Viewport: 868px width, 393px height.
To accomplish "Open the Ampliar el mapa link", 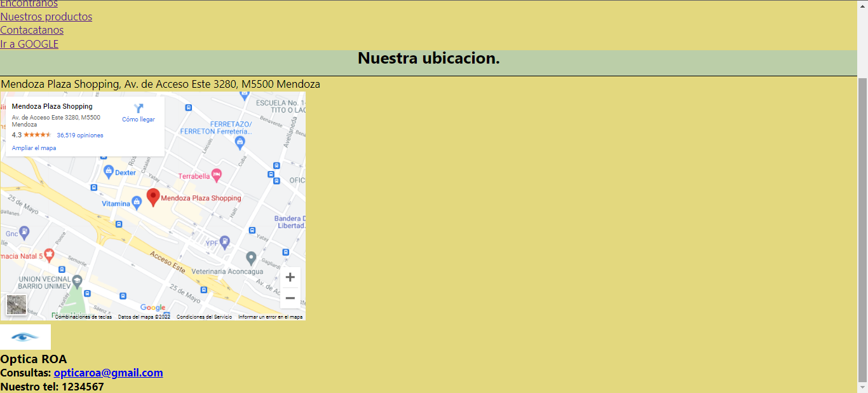I will point(34,148).
